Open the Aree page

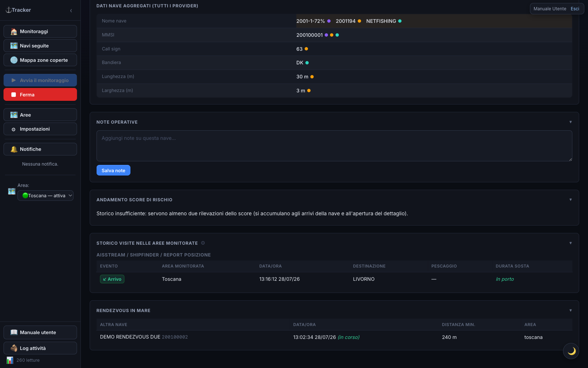point(40,115)
